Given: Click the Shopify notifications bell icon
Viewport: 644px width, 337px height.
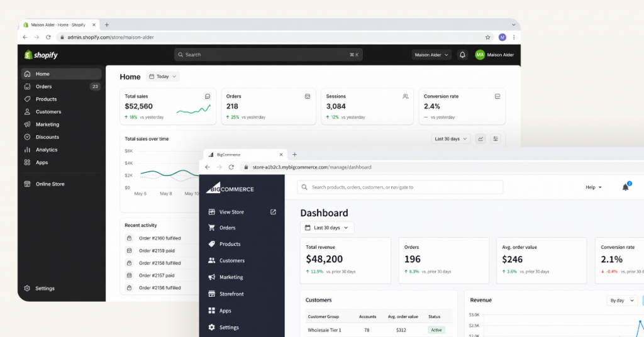Looking at the screenshot, I should (463, 55).
